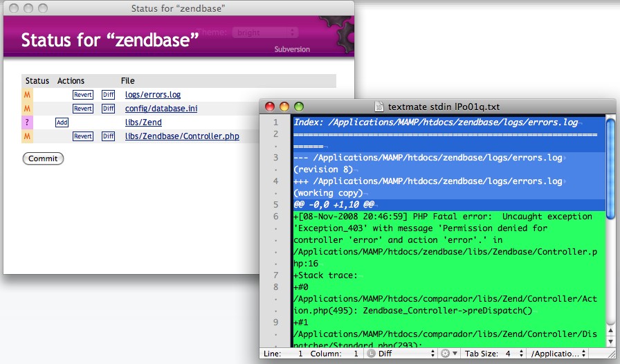Click Diff for config/database.ini
Viewport: 620px width, 364px height.
(x=109, y=109)
